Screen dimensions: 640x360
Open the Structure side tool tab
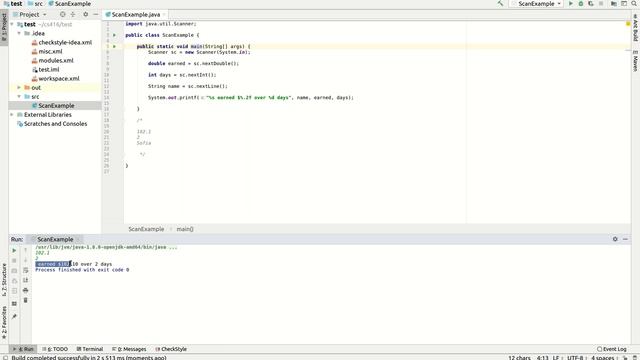point(4,280)
